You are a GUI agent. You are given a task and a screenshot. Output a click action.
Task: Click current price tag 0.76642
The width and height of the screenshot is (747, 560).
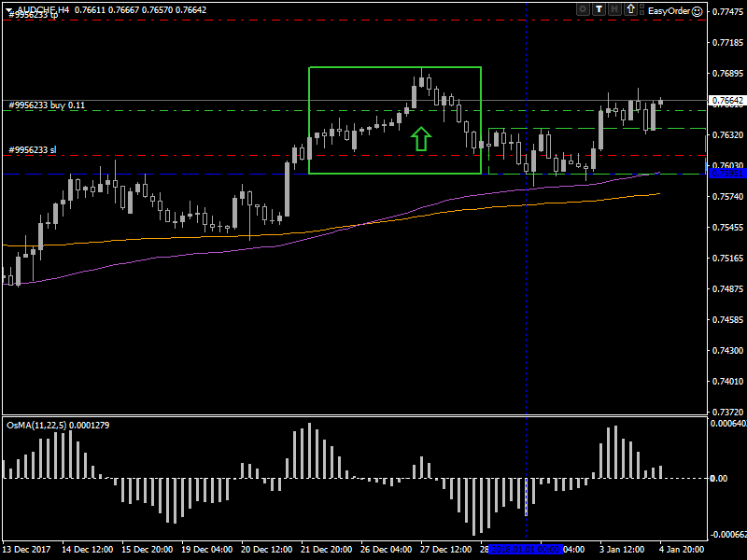click(x=726, y=101)
